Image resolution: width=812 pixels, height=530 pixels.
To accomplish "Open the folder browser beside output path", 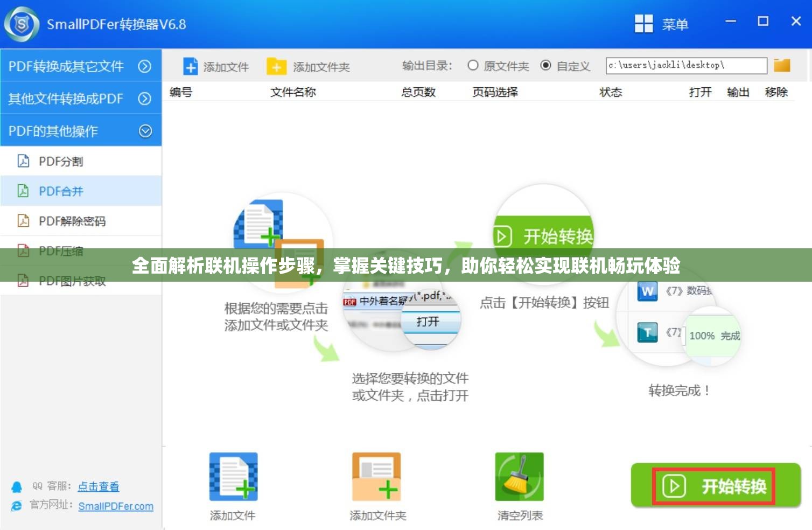I will click(x=781, y=65).
